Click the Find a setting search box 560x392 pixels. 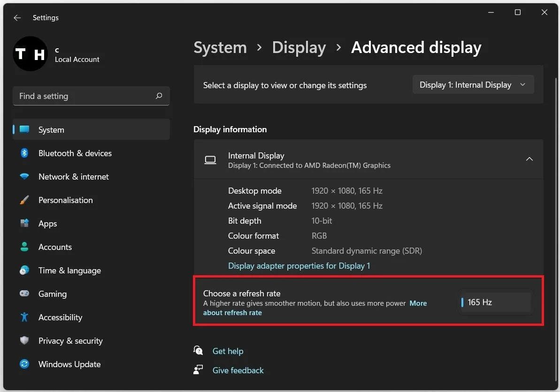point(84,96)
